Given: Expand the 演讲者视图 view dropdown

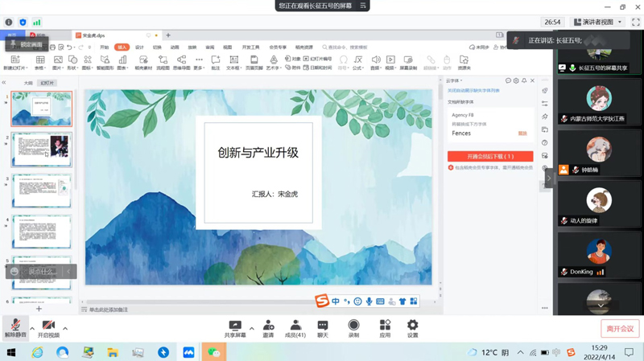Looking at the screenshot, I should [597, 23].
